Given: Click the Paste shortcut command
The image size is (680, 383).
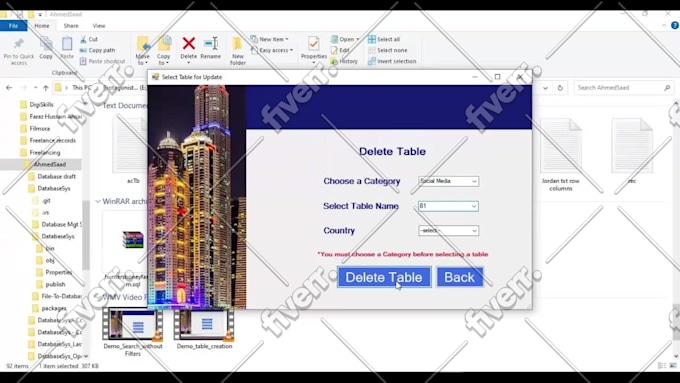Looking at the screenshot, I should 102,61.
